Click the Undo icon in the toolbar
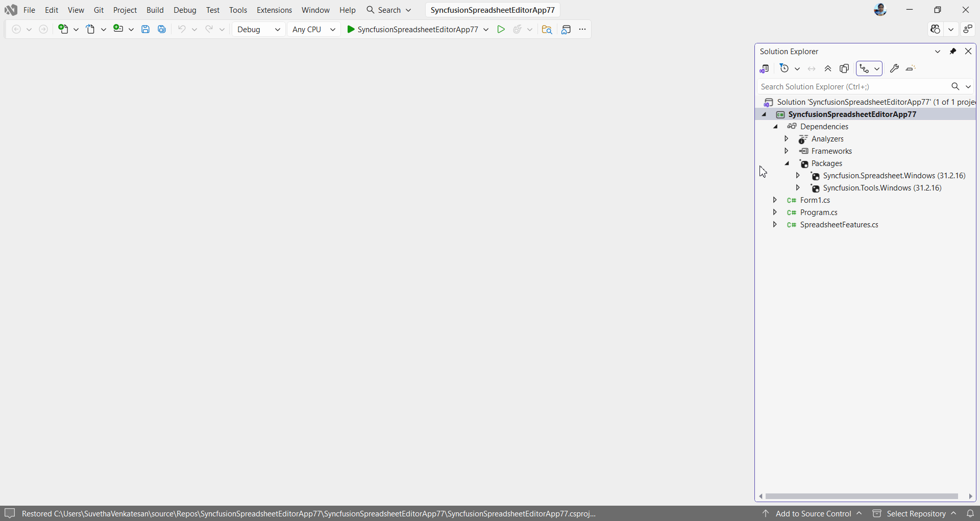 point(182,29)
